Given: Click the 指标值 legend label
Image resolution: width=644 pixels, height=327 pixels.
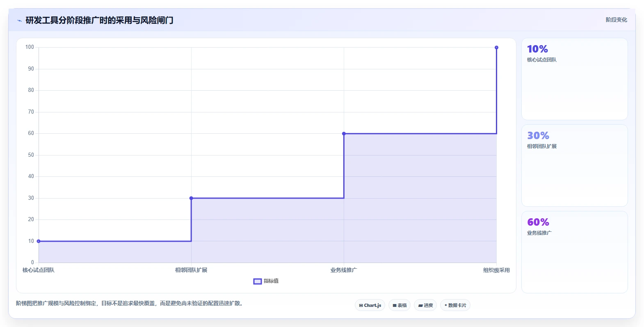Looking at the screenshot, I should coord(271,281).
